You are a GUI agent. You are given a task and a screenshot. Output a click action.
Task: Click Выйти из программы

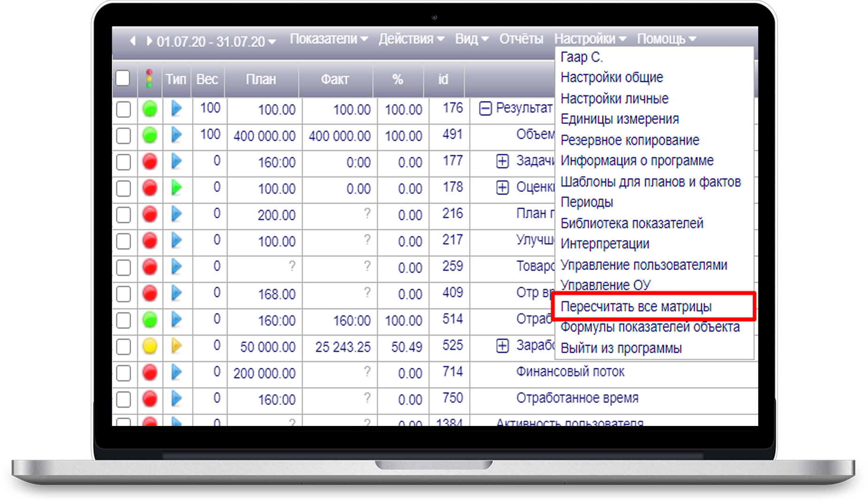(621, 348)
